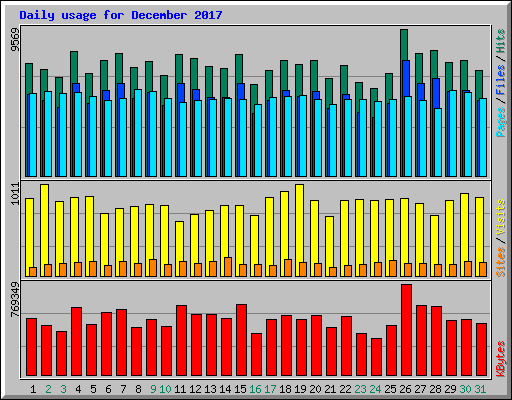Click day label 7 on x-axis
The width and height of the screenshot is (512, 400).
pos(123,389)
